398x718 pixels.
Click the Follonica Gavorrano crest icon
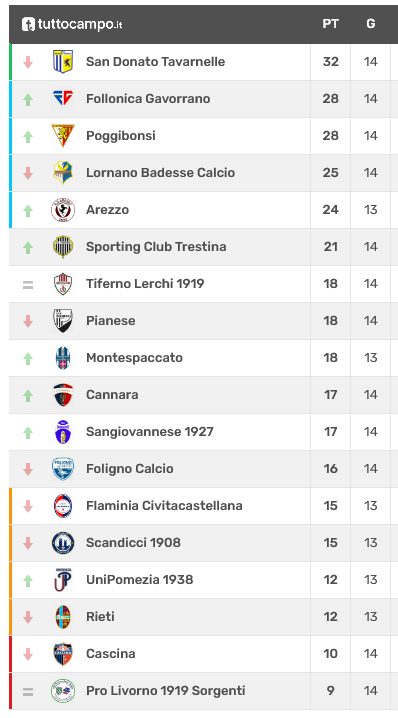pos(63,98)
